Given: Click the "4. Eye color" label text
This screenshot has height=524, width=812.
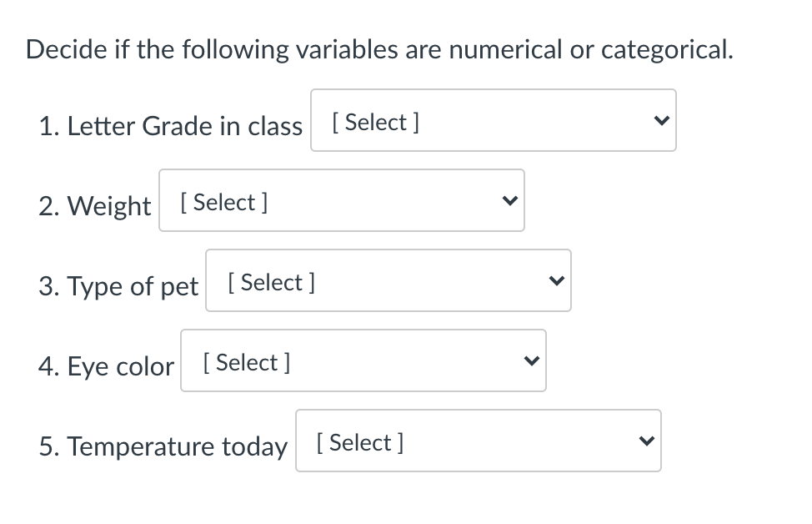Looking at the screenshot, I should [x=106, y=366].
